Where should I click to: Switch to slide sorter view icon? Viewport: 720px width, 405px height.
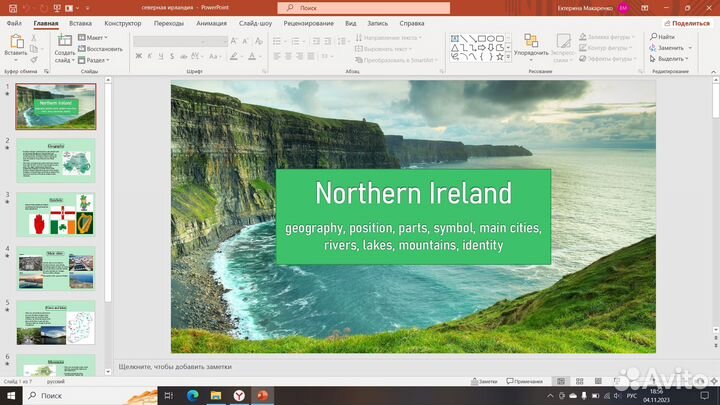click(x=578, y=381)
